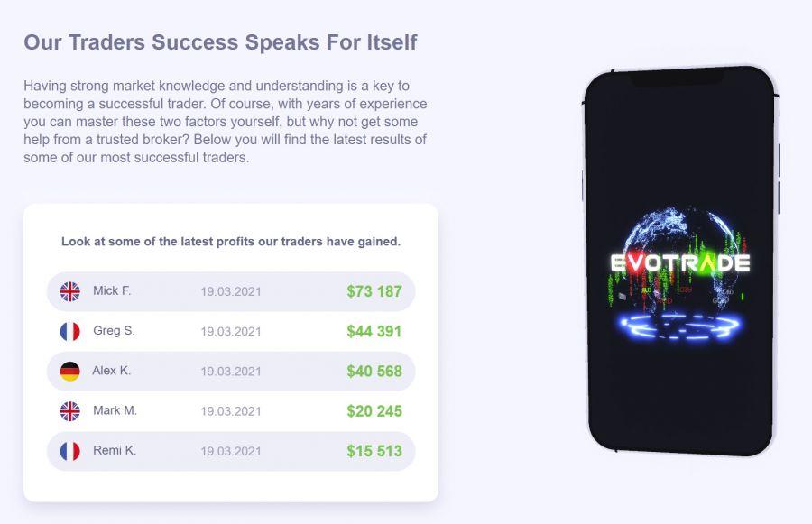Click the UK flag beside Mark M.

coord(69,411)
